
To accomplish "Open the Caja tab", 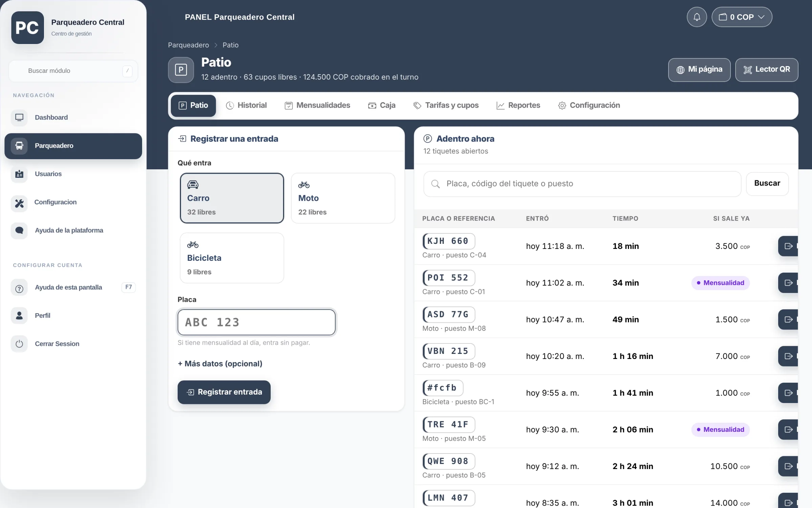I will 382,106.
